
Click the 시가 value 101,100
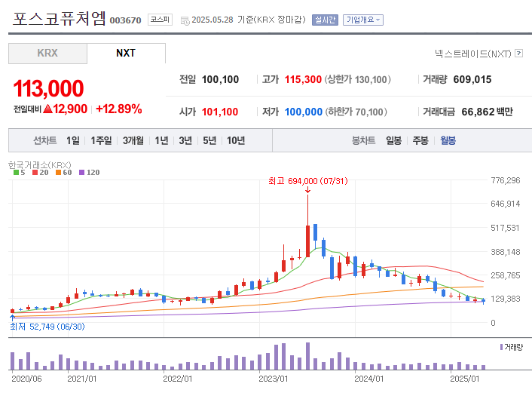pos(220,112)
